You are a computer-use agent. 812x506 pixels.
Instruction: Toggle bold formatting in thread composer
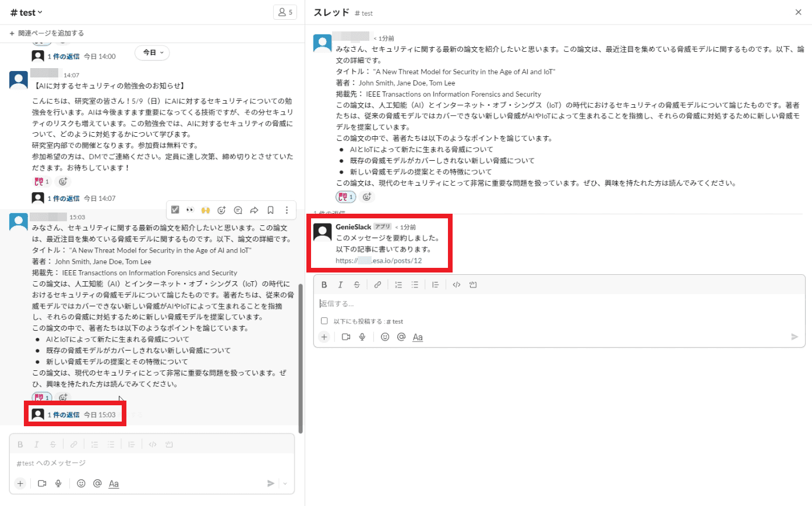324,285
